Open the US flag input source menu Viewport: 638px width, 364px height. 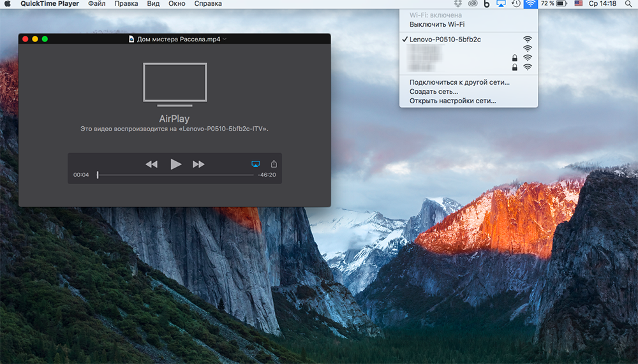pyautogui.click(x=578, y=4)
